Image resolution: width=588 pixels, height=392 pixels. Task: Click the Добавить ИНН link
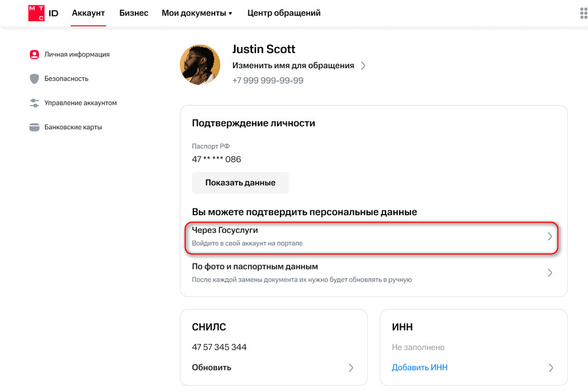(420, 368)
